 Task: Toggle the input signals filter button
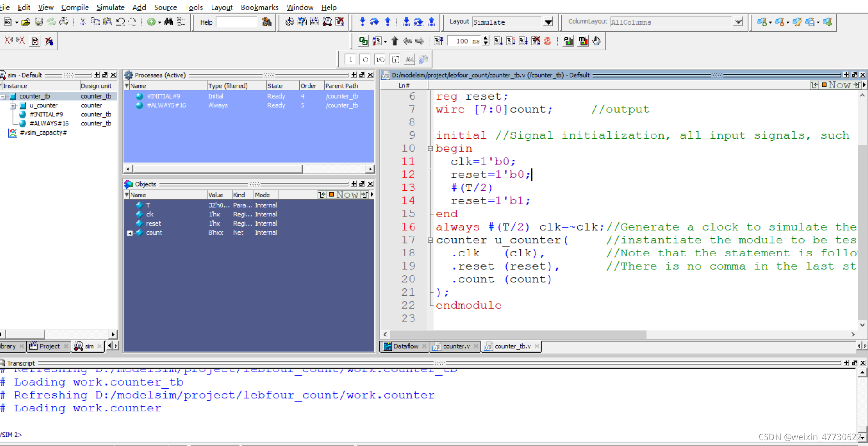350,59
